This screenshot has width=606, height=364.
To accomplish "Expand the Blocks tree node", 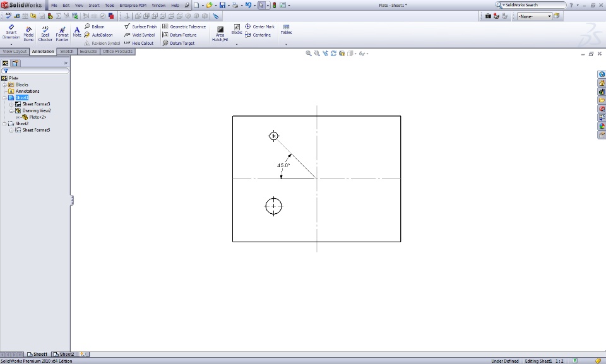I will [4, 85].
